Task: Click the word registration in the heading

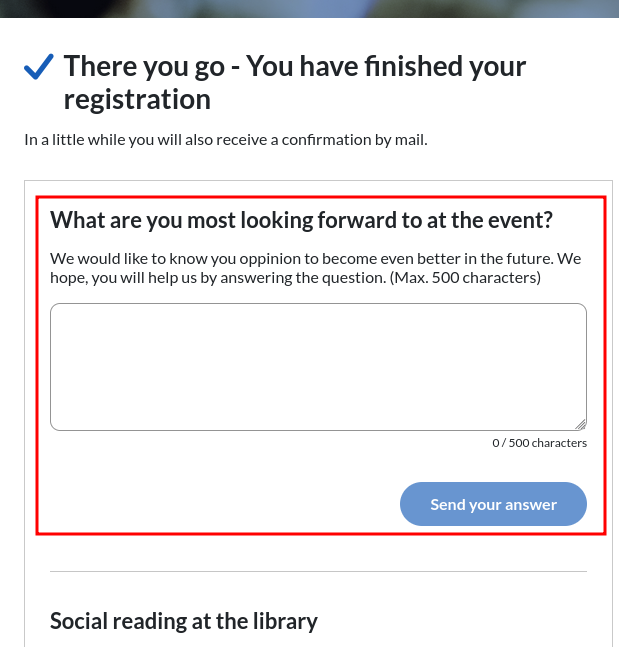Action: pos(137,100)
